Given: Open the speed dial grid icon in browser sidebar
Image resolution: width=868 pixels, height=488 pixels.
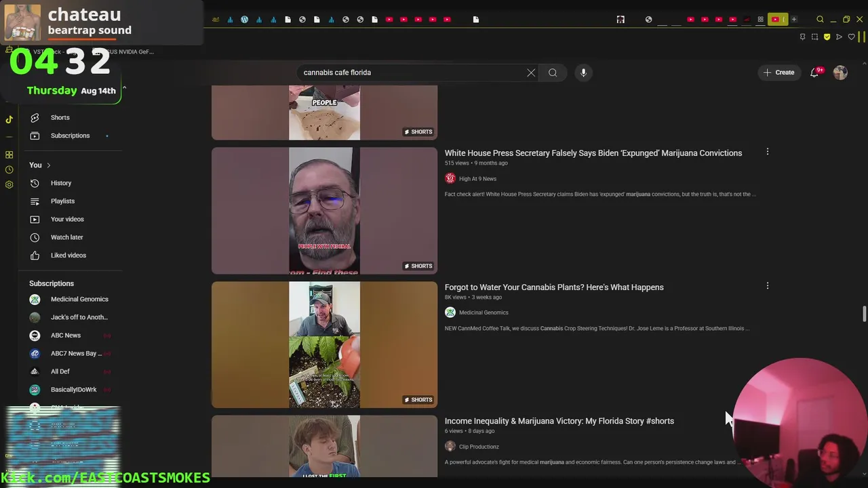Looking at the screenshot, I should [9, 155].
